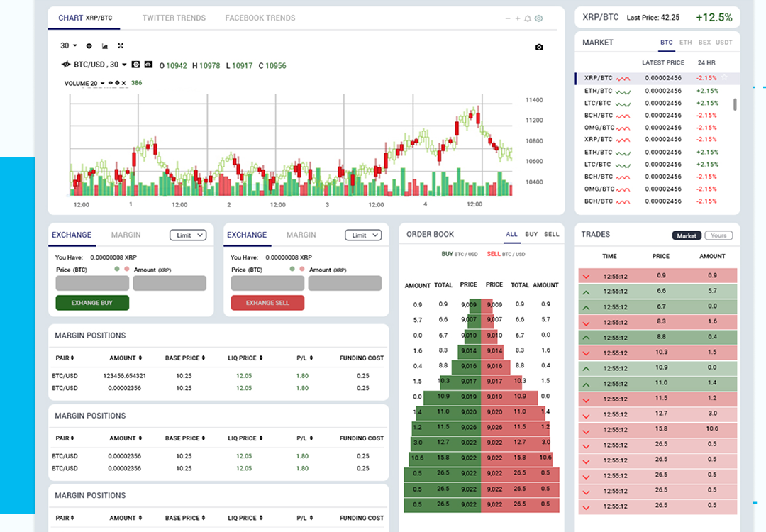Click up arrow in trade row priced 11.0
The width and height of the screenshot is (766, 532).
pos(587,384)
